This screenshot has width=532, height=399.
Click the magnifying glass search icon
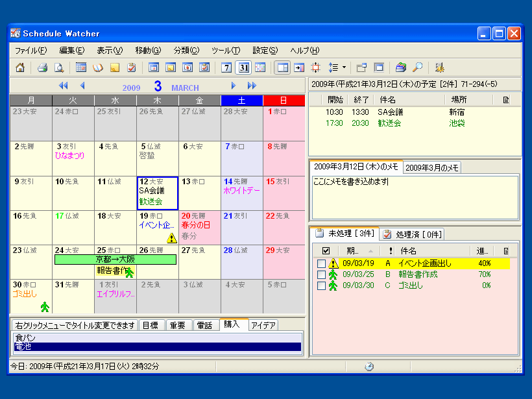pyautogui.click(x=418, y=67)
